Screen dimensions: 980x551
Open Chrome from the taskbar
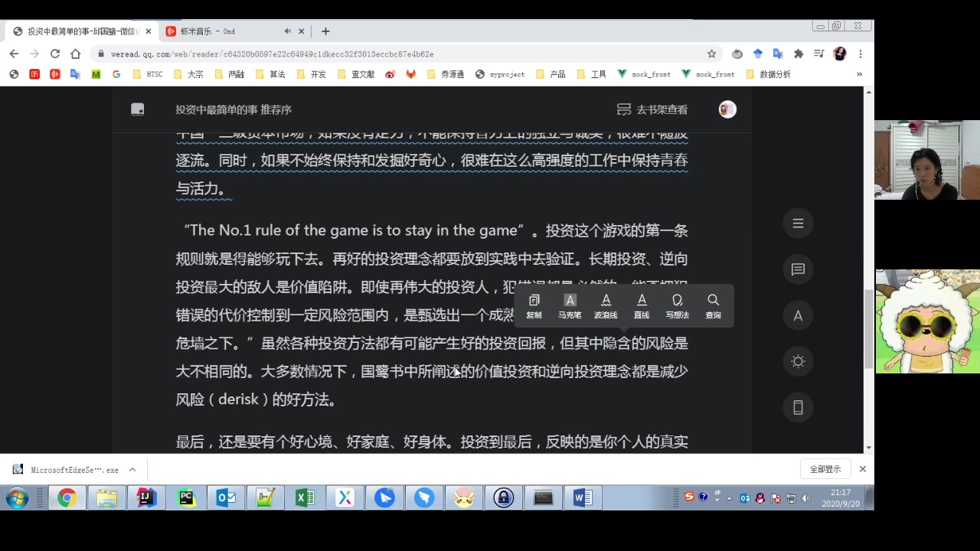[67, 498]
